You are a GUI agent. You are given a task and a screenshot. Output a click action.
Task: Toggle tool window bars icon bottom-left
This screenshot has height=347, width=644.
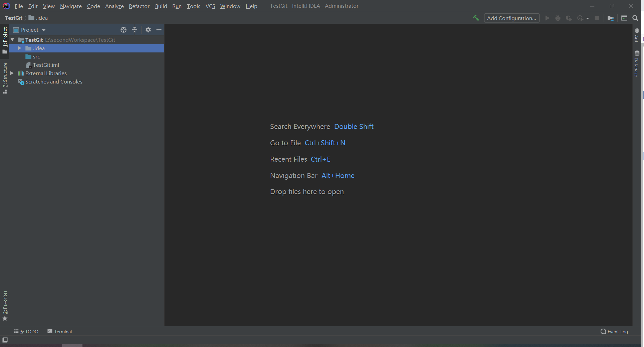[x=5, y=340]
